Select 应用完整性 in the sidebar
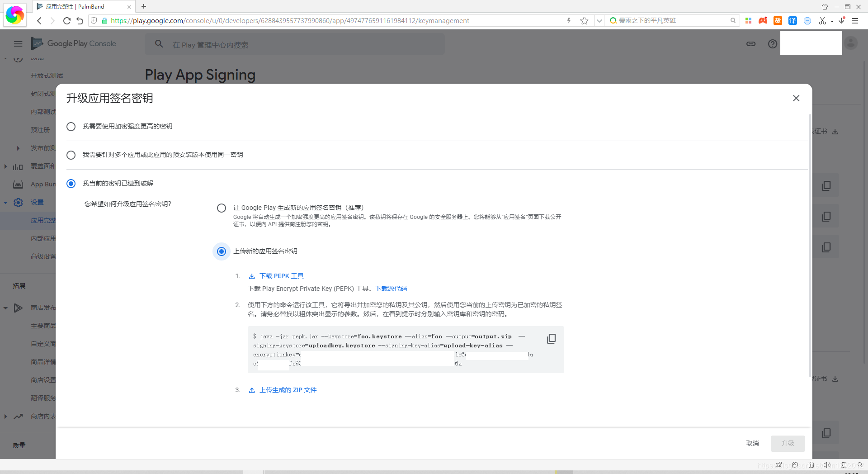The image size is (868, 474). (x=43, y=220)
